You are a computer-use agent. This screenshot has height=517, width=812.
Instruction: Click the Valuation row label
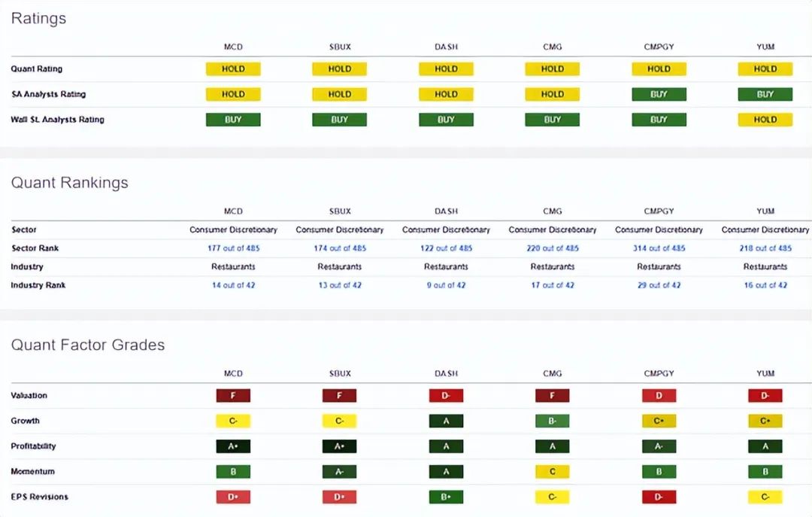(x=29, y=396)
